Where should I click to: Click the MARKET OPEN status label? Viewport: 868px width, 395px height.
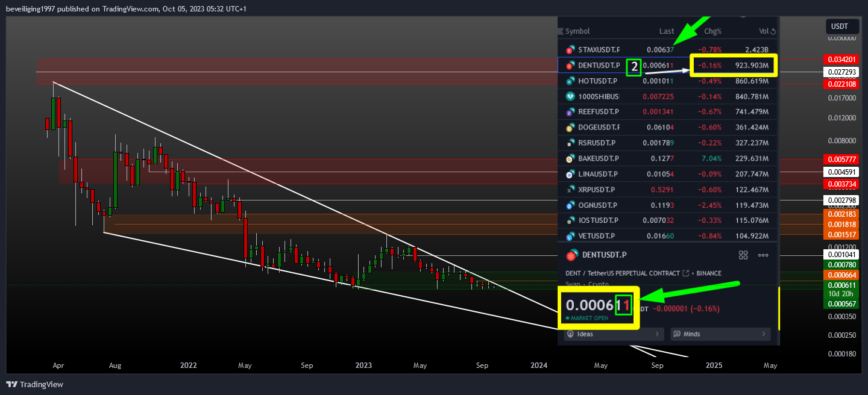click(589, 318)
